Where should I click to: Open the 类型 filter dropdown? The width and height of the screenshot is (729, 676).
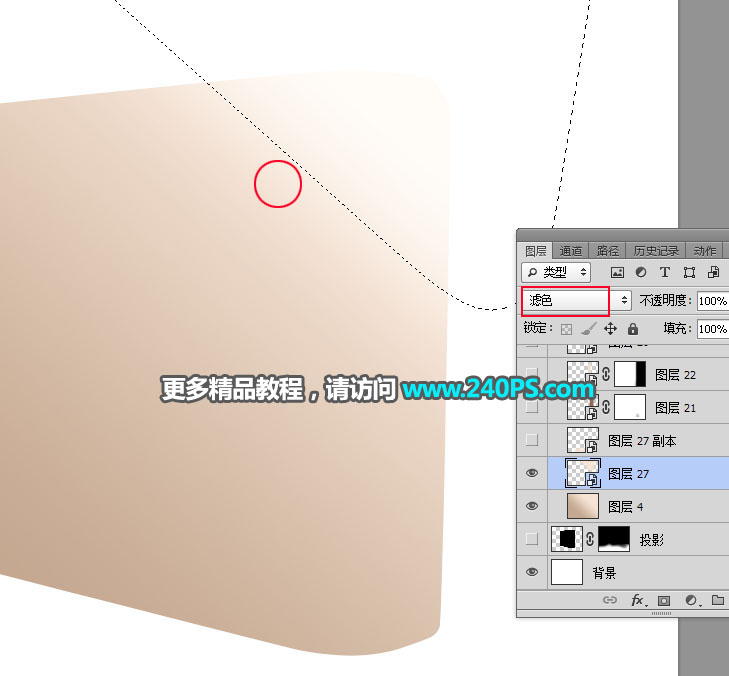(x=556, y=272)
